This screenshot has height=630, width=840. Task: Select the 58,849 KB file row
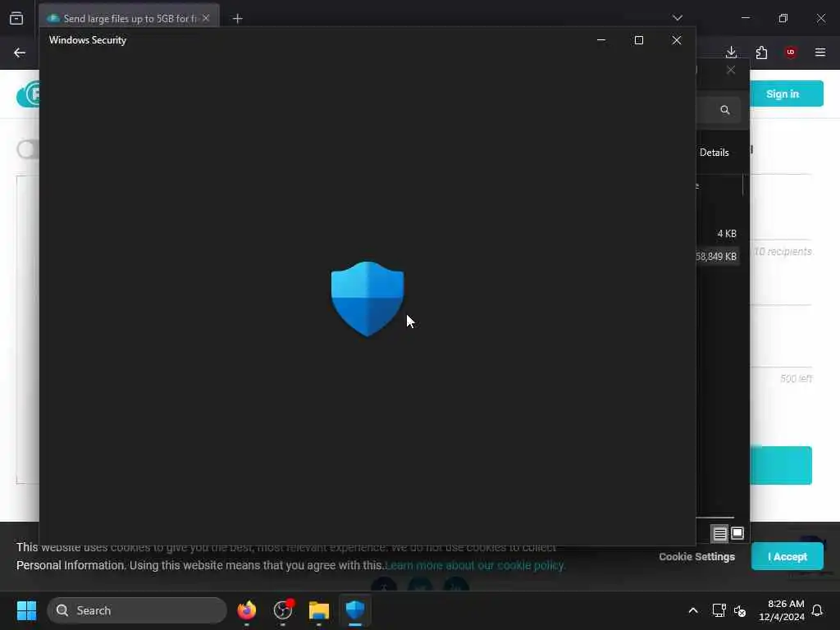point(718,257)
